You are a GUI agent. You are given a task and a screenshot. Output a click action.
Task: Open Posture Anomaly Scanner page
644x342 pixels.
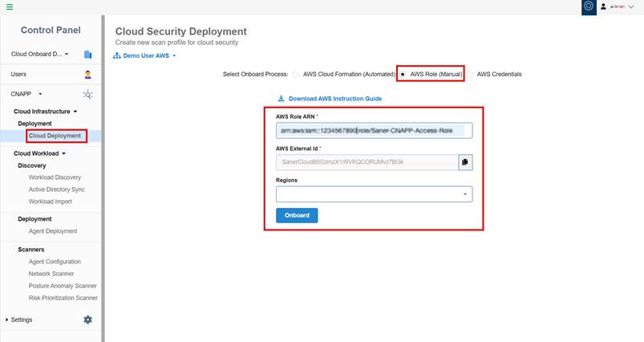pos(63,286)
